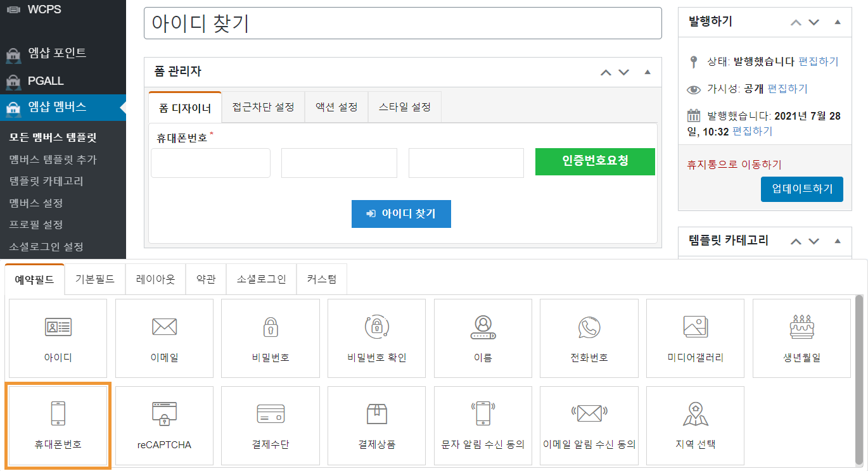Move 폼 관리자 panel down
The image size is (868, 471).
point(624,72)
